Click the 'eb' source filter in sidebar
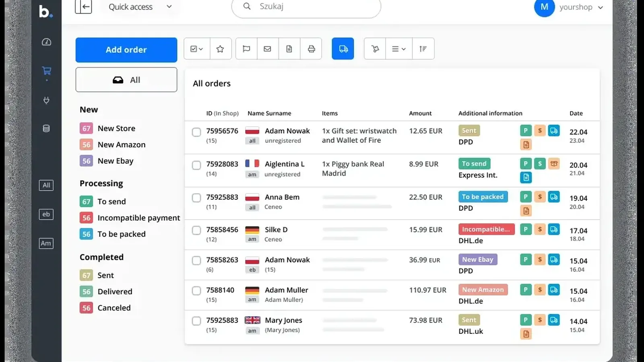 click(46, 214)
